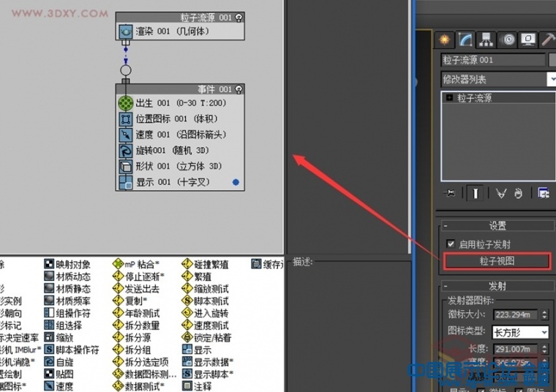
Task: Toggle the lightbulb on 粒子流源 001 header
Action: pyautogui.click(x=239, y=18)
